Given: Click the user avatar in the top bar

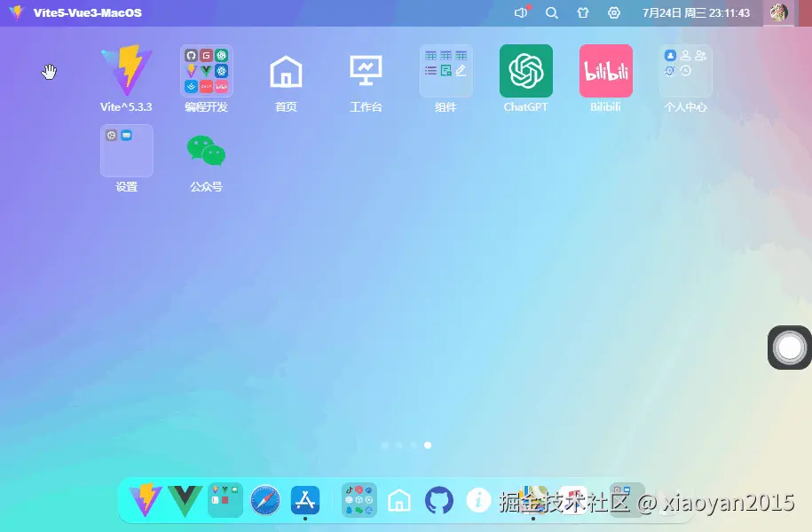Looking at the screenshot, I should (778, 12).
